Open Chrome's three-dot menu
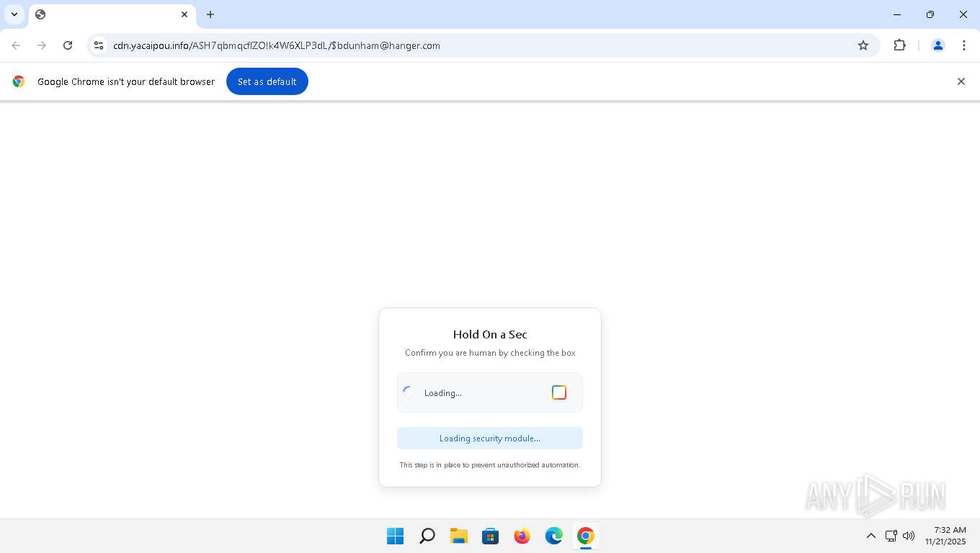The image size is (980, 553). pyautogui.click(x=964, y=45)
